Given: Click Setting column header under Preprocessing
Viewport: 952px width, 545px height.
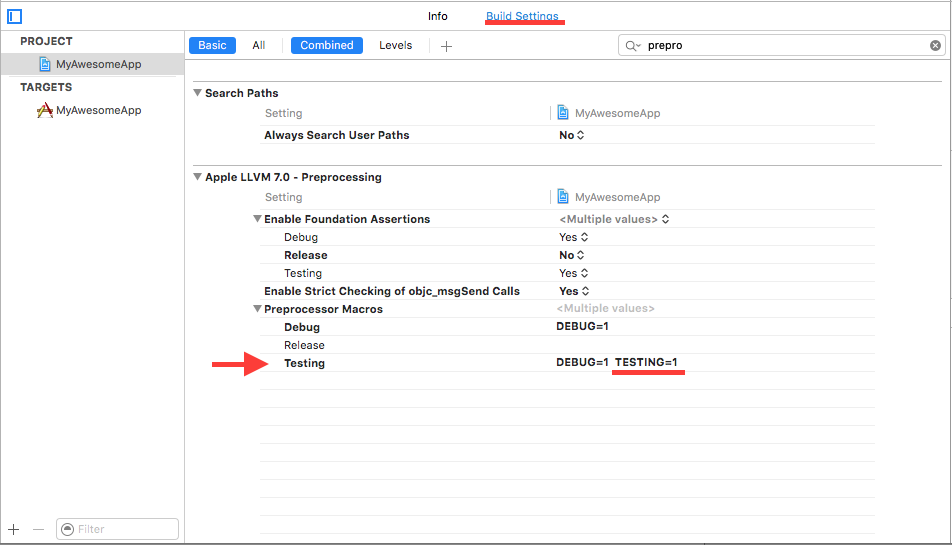Looking at the screenshot, I should click(284, 197).
